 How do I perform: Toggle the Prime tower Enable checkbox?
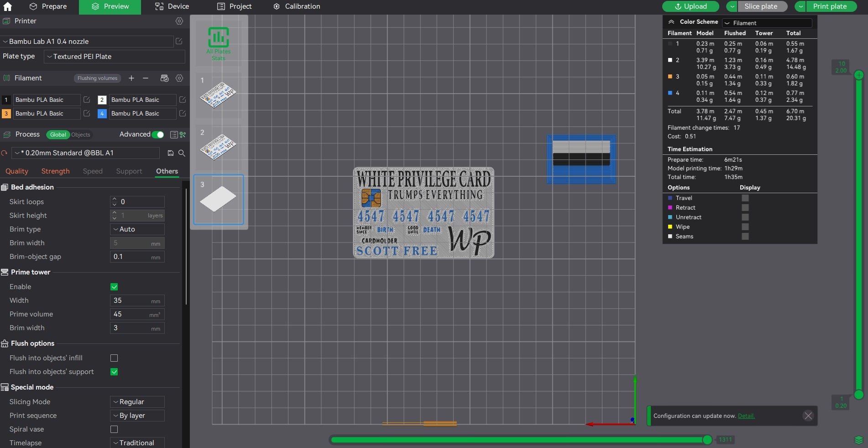click(114, 287)
